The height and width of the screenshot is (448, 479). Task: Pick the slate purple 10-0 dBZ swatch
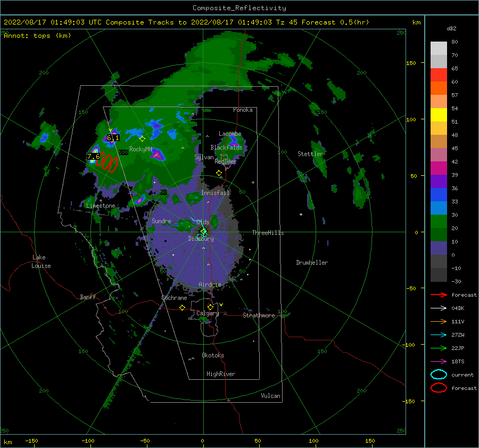coord(439,248)
